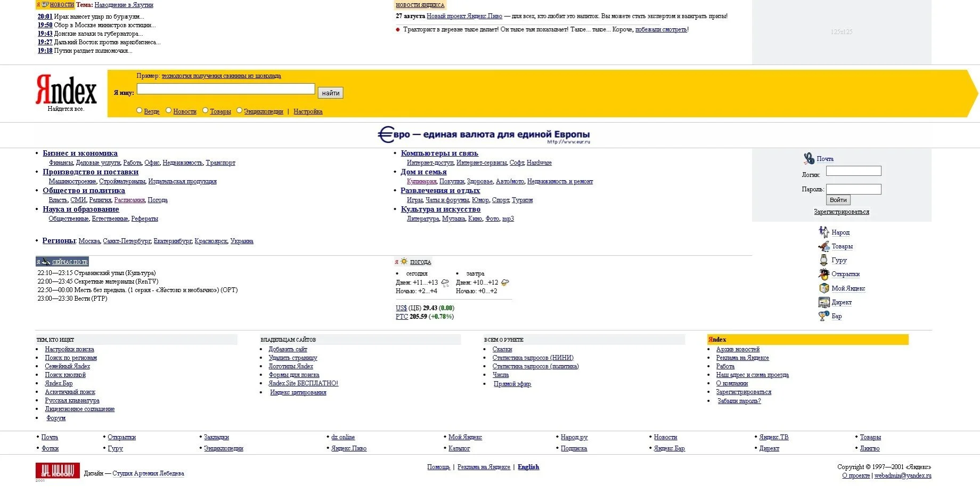Image resolution: width=980 pixels, height=492 pixels.
Task: Click the weather sun icon beside погода
Action: pyautogui.click(x=404, y=261)
